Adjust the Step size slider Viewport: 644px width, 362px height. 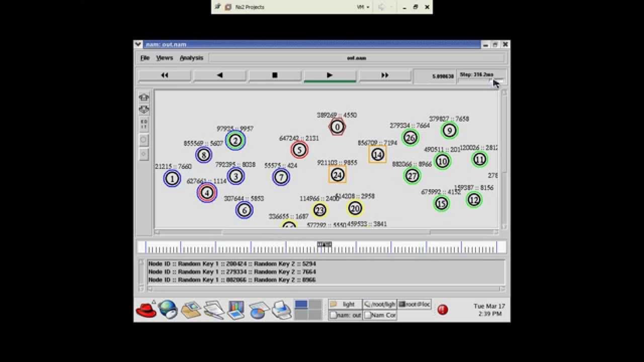click(480, 81)
